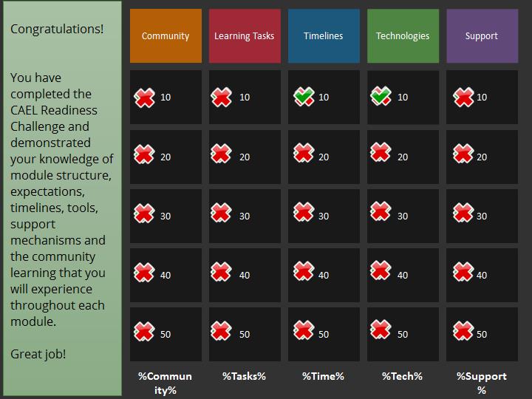Select the orange Community category header
Image resolution: width=532 pixels, height=399 pixels.
tap(166, 36)
